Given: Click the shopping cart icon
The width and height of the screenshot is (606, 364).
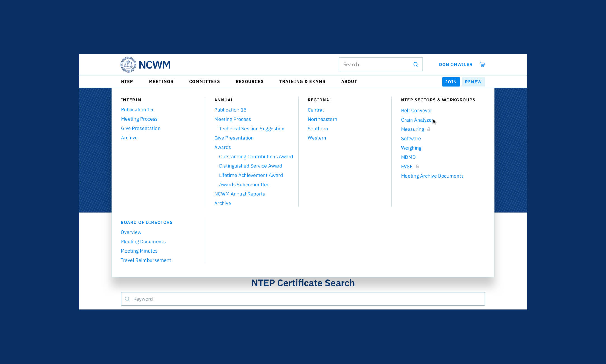Looking at the screenshot, I should click(x=482, y=64).
